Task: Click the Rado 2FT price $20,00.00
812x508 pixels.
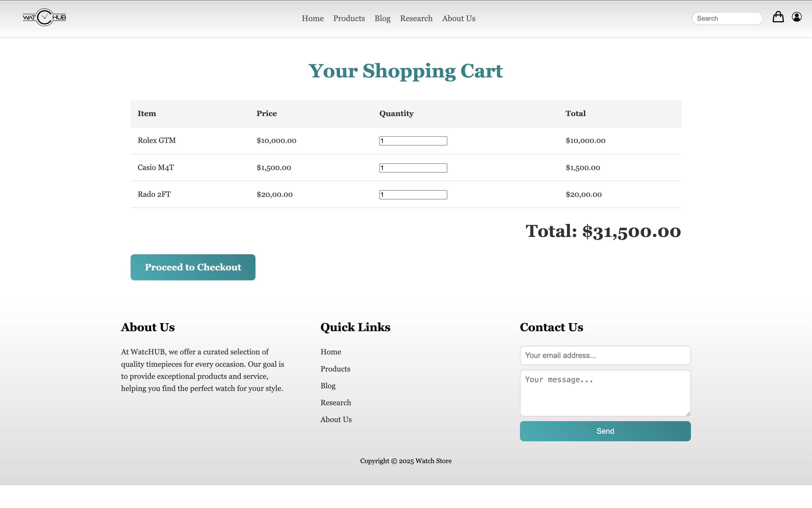Action: pos(274,194)
